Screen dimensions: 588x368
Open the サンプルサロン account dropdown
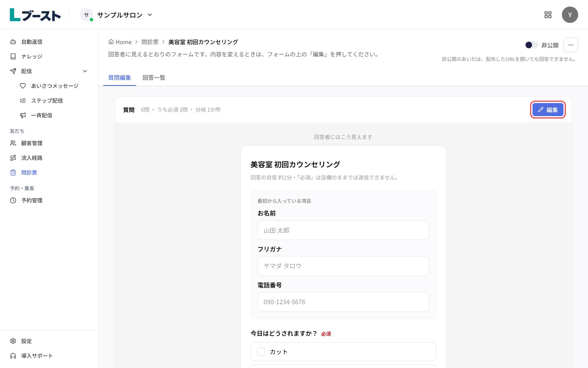click(x=116, y=15)
